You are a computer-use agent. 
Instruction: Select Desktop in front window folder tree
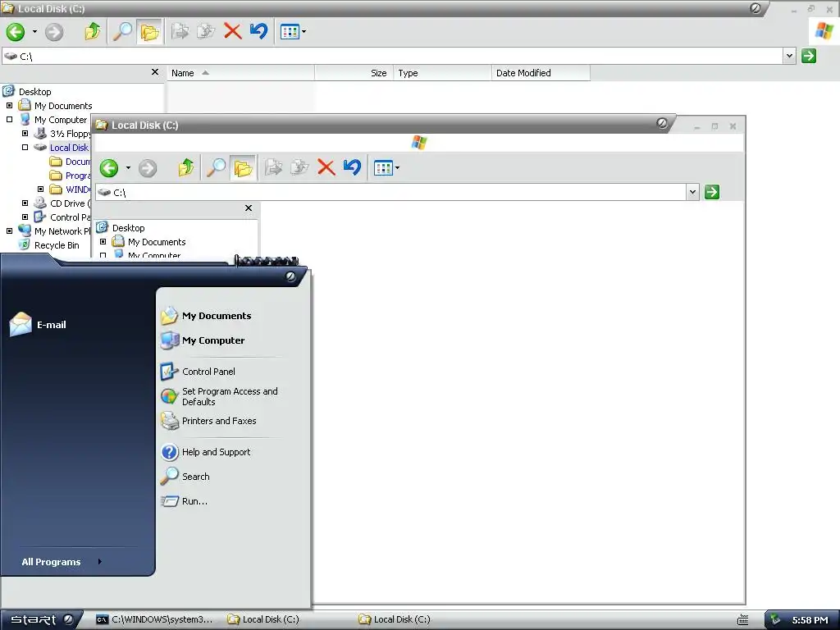[128, 228]
